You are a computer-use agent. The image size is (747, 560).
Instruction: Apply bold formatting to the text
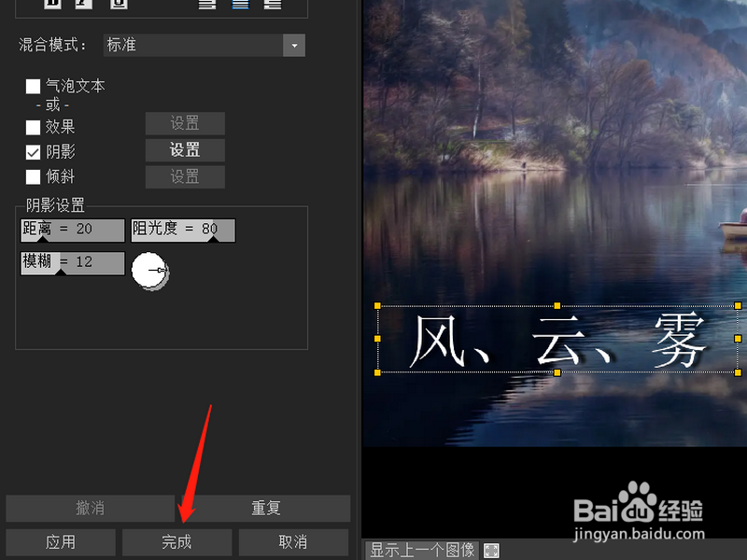click(x=53, y=5)
